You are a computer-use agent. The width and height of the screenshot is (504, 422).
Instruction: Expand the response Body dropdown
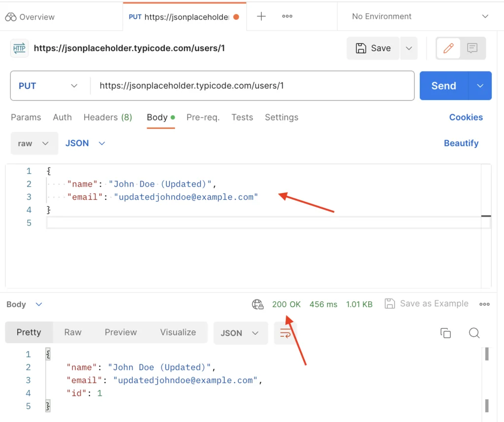click(x=25, y=304)
